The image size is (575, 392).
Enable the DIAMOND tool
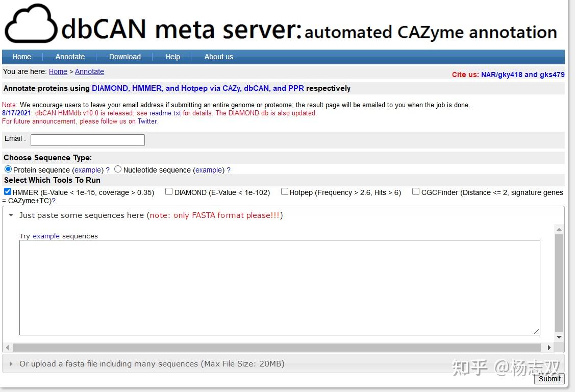168,191
